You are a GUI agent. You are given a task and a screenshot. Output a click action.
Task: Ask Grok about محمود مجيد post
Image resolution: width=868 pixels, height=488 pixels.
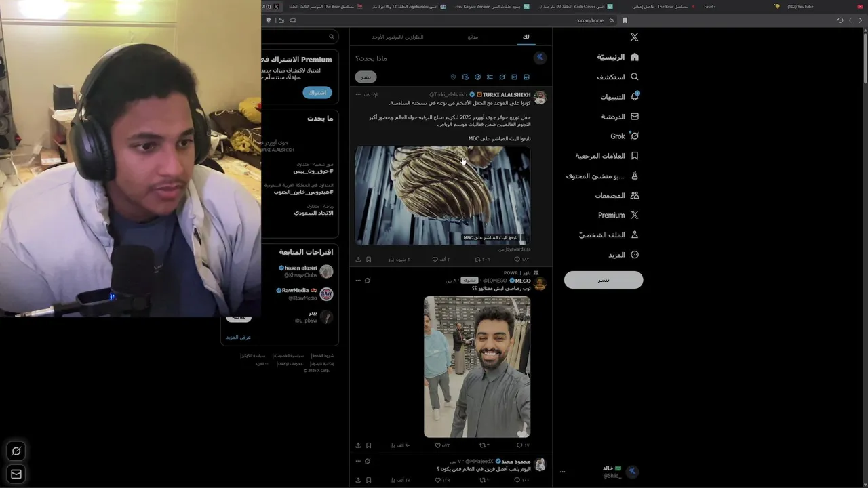click(x=368, y=461)
